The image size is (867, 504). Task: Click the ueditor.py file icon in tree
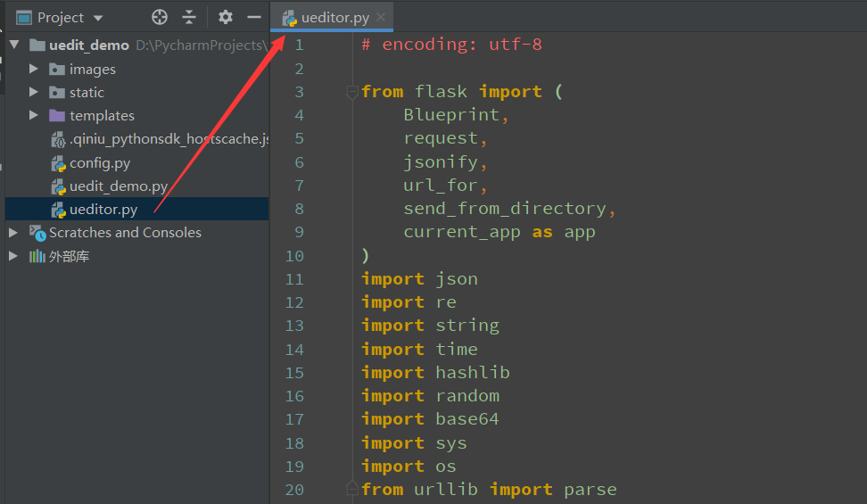tap(58, 211)
